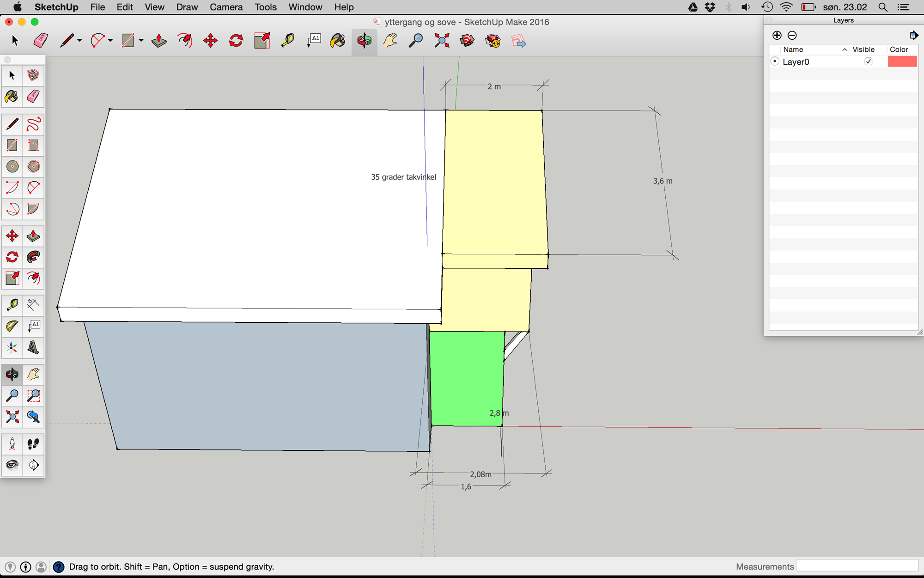Pick the Follow Me tool in side palette

tap(33, 257)
